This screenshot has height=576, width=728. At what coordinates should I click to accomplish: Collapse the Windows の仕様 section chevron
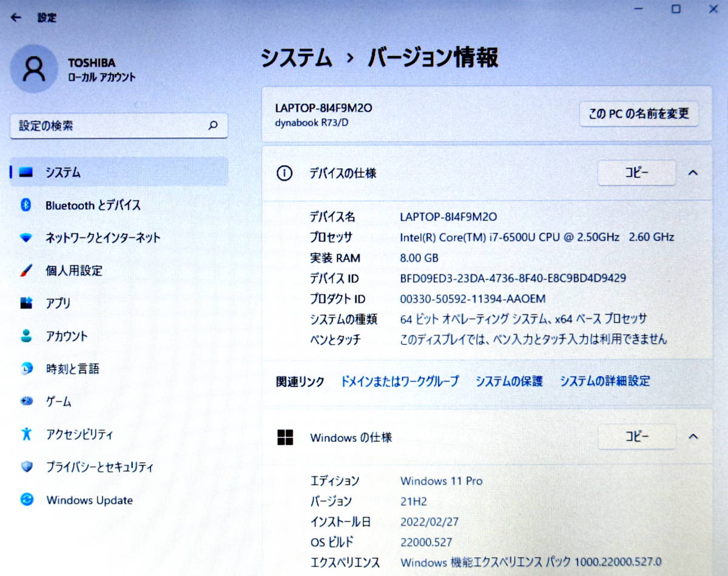pos(693,436)
